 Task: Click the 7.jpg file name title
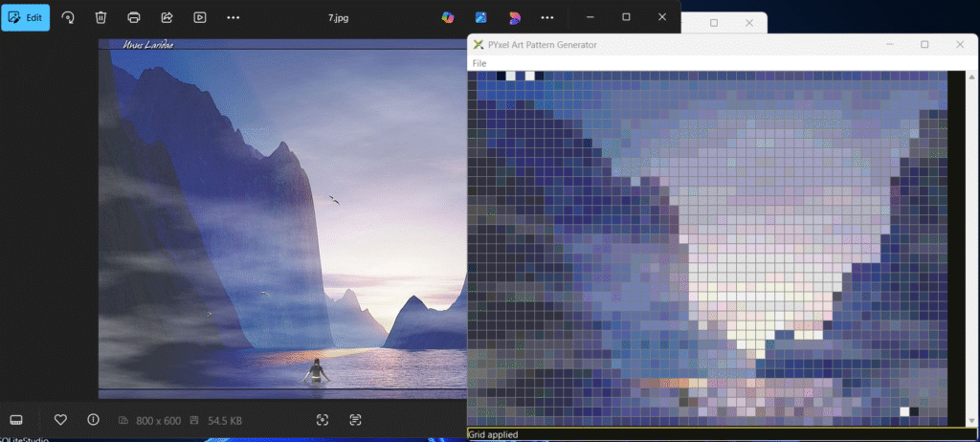click(338, 17)
